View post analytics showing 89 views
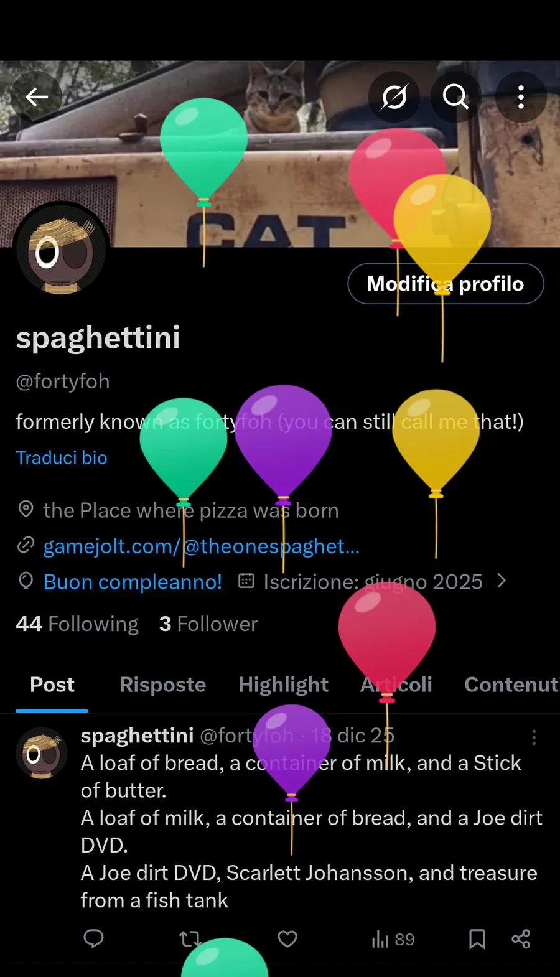Image resolution: width=560 pixels, height=977 pixels. coord(393,939)
